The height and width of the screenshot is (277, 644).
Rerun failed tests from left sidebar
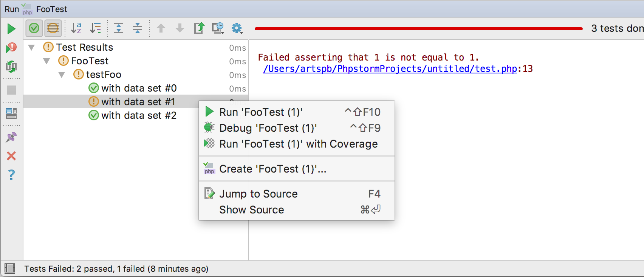[11, 48]
